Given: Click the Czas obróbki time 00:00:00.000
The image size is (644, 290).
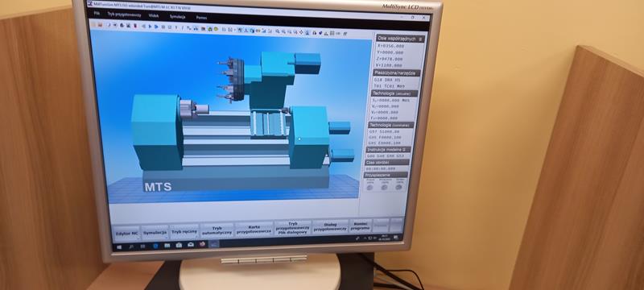Looking at the screenshot, I should (381, 168).
